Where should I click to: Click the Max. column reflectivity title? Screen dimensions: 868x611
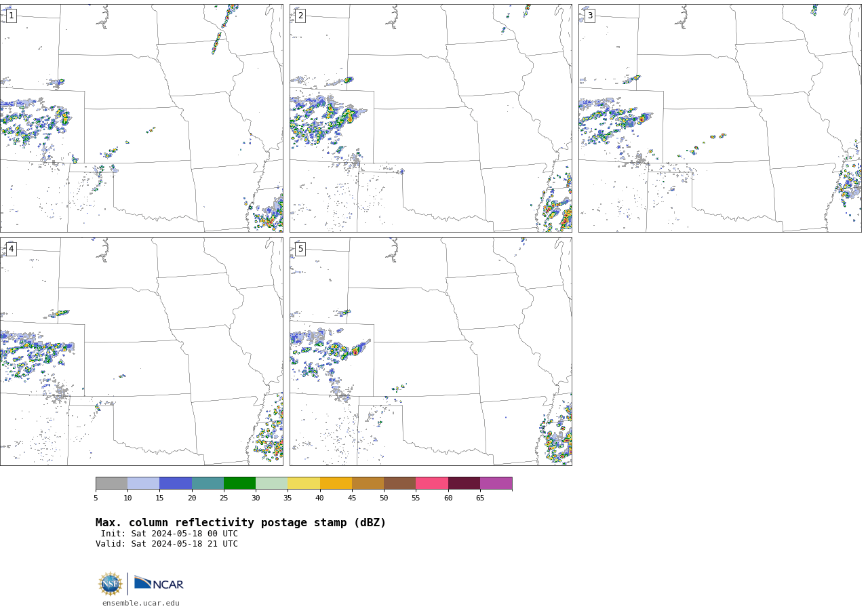point(241,523)
